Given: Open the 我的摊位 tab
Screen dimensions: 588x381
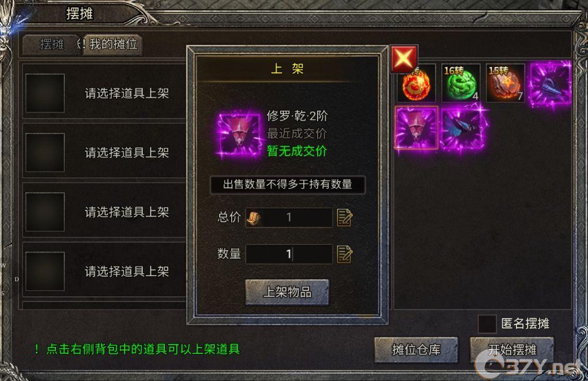Looking at the screenshot, I should coord(112,44).
